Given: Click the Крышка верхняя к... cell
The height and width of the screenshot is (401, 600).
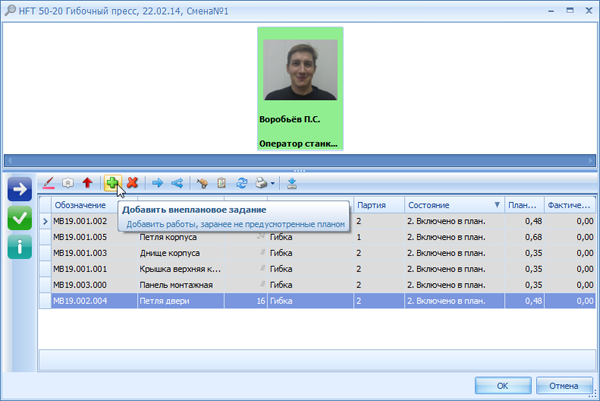Looking at the screenshot, I should pos(181,269).
